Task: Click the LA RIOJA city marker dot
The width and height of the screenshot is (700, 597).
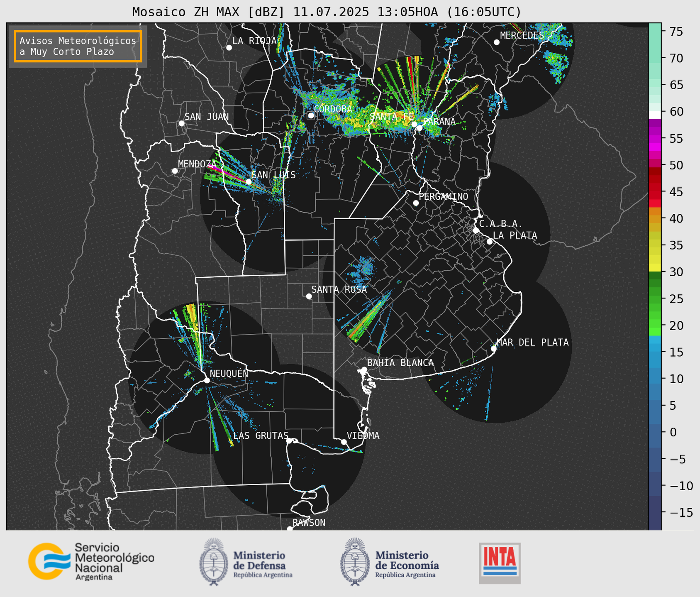Action: 229,48
